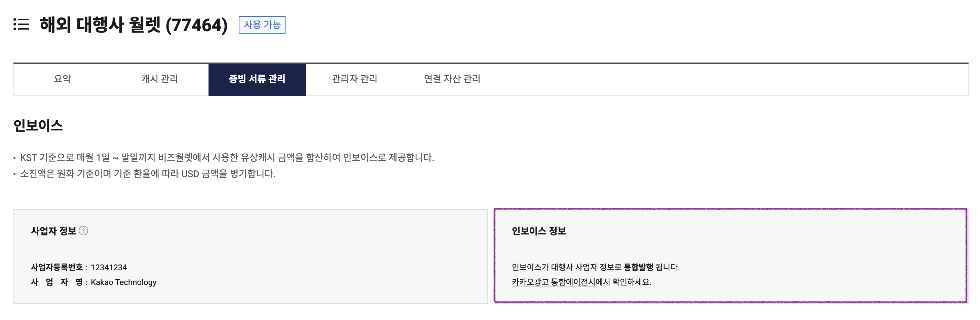Click the 사용 가능 status badge

[262, 25]
